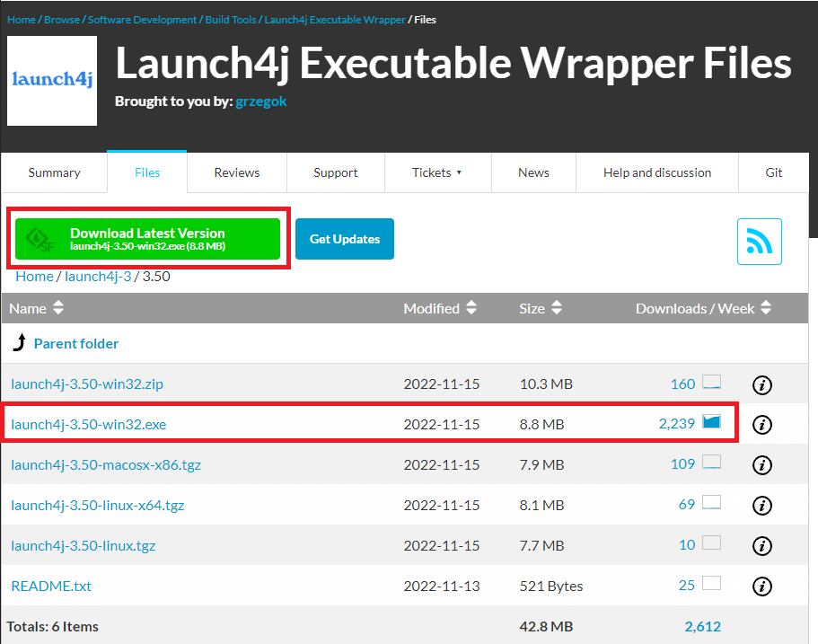Image resolution: width=818 pixels, height=644 pixels.
Task: Show info for launch4j-3.50-linux-x64.tgz
Action: click(762, 505)
